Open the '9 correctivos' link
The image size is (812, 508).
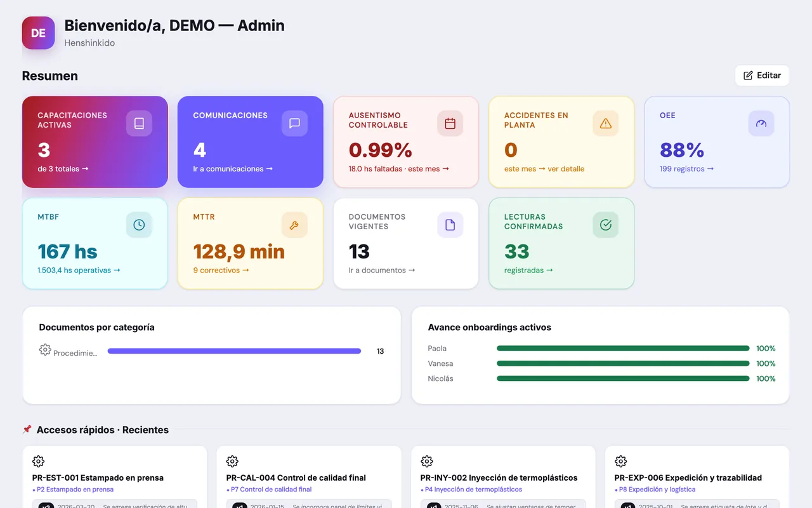point(221,271)
